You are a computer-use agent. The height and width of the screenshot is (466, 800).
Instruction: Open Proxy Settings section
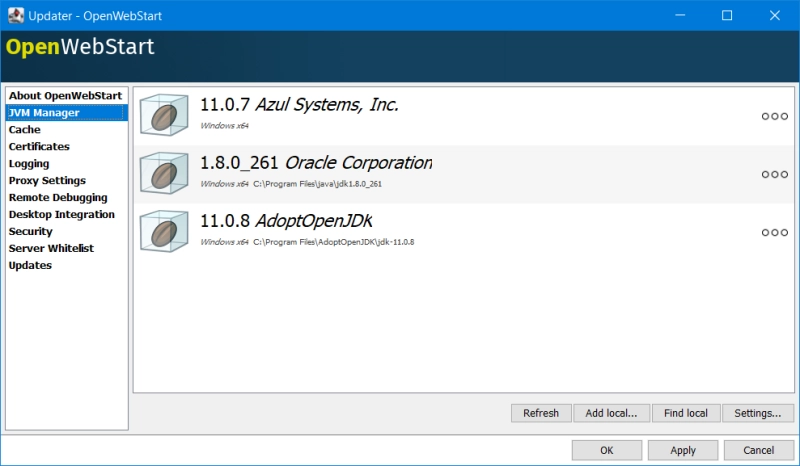(x=66, y=180)
